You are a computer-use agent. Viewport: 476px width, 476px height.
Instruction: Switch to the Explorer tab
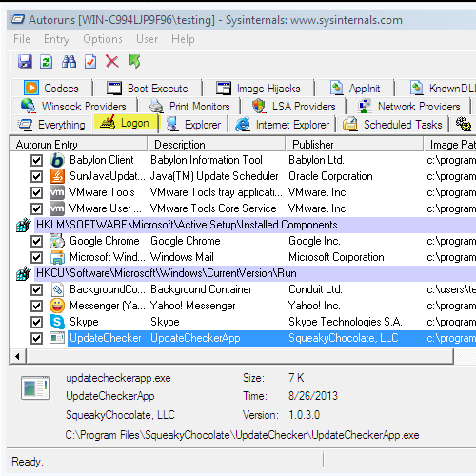[x=194, y=124]
